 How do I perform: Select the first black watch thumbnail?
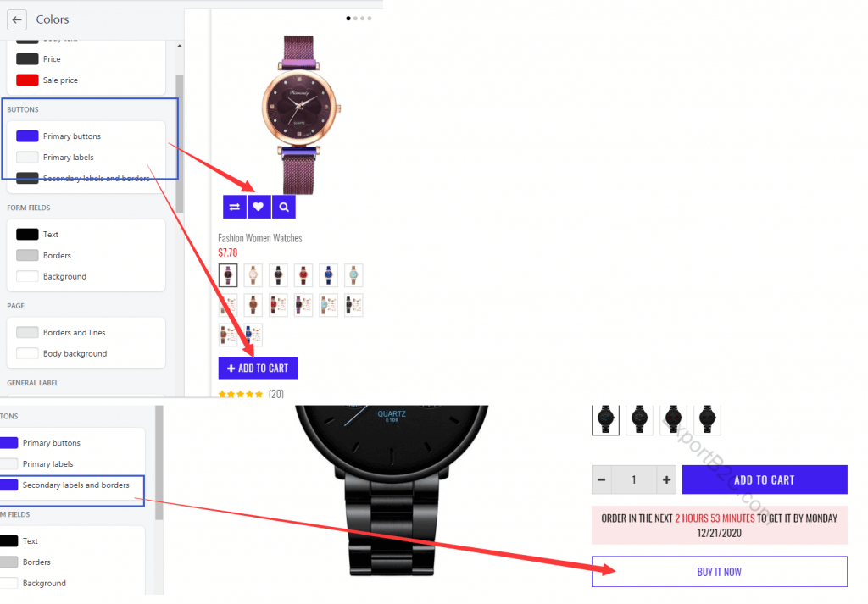click(x=605, y=420)
